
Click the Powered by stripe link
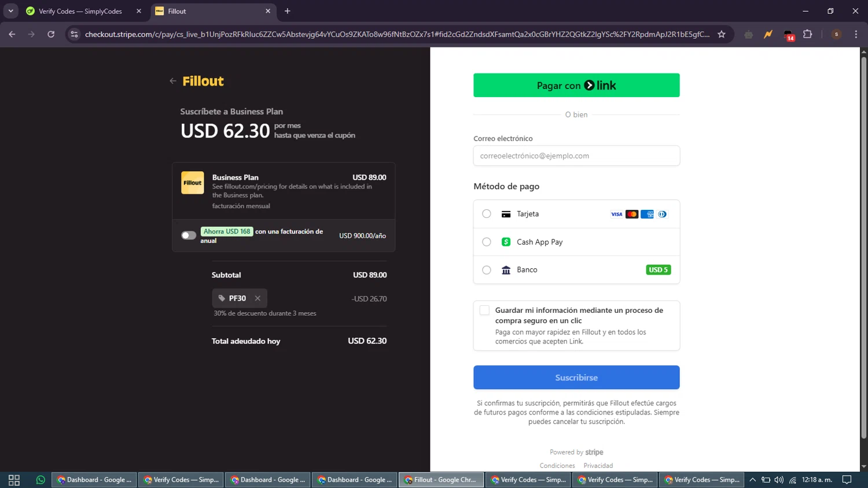point(576,452)
